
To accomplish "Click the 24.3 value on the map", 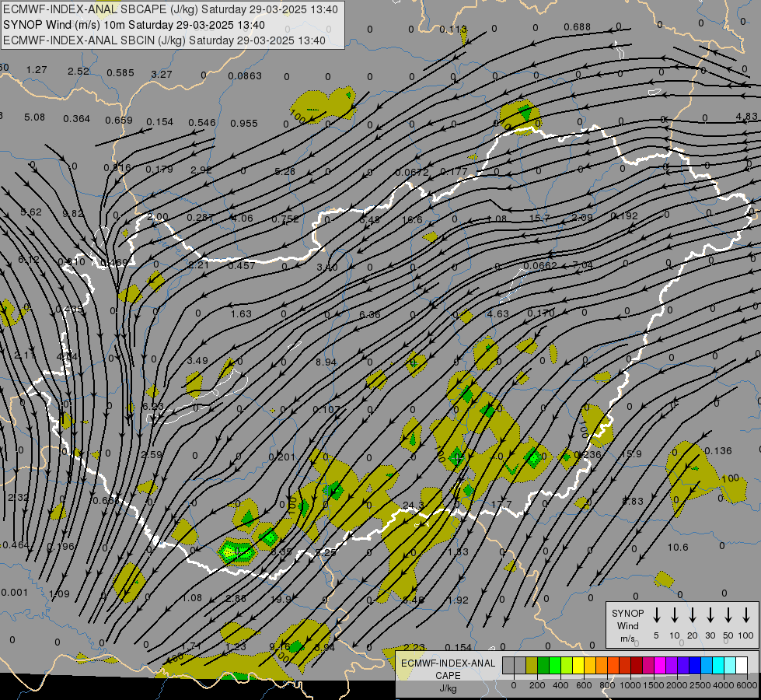I will click(413, 506).
